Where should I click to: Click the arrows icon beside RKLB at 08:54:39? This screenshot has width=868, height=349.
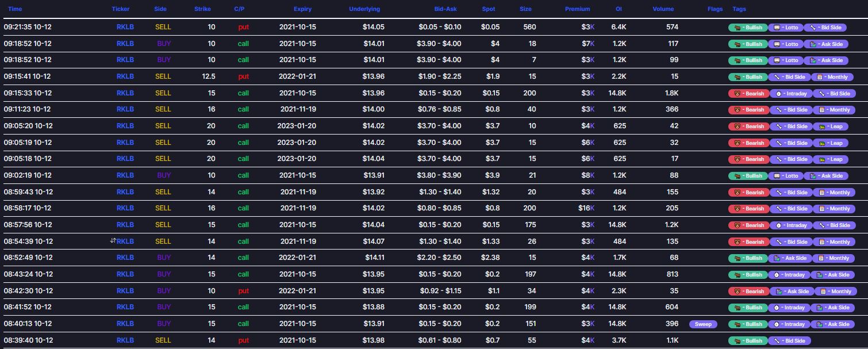[113, 241]
